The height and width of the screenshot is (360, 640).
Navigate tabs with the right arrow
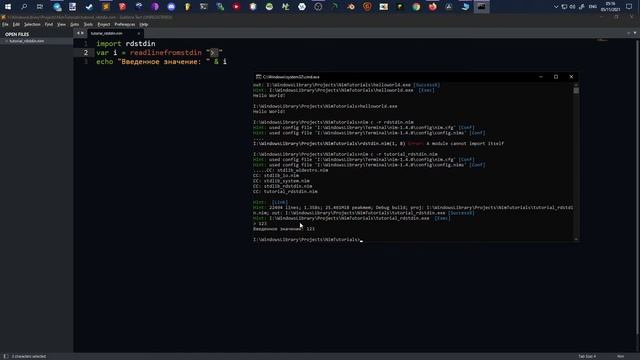point(82,33)
